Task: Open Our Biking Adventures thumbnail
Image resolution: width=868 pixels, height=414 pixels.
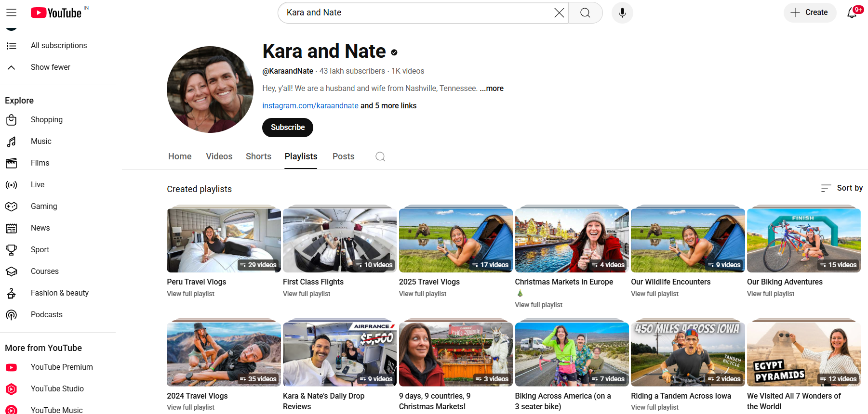Action: click(804, 240)
